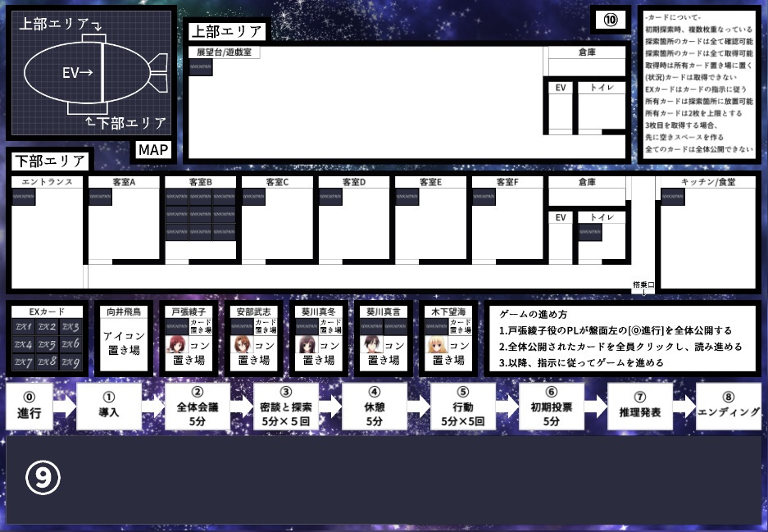
Task: Click the 搭乗口 boarding entrance marker
Action: [645, 284]
